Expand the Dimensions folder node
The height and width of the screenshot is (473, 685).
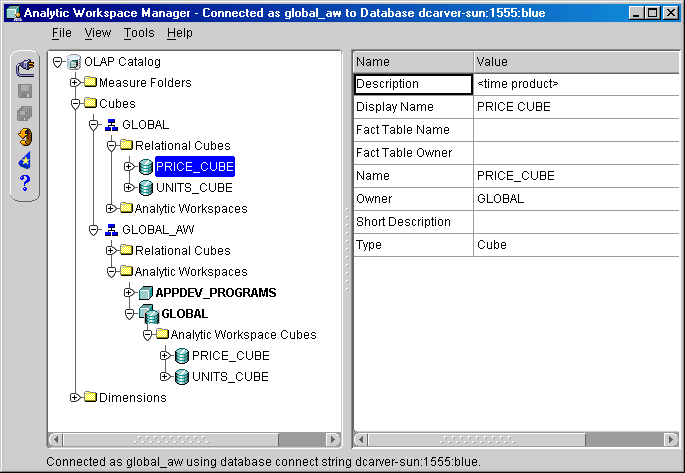[x=75, y=397]
